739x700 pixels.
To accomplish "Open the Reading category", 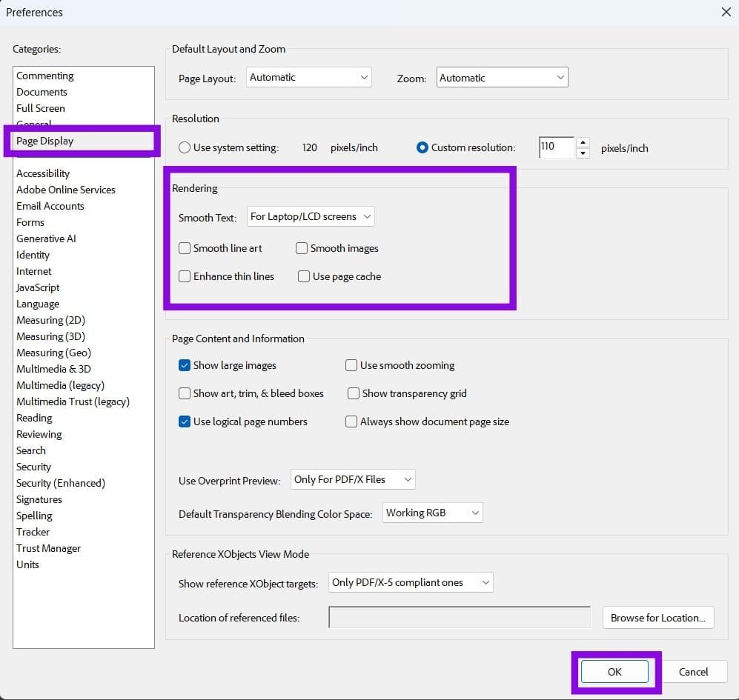I will (x=34, y=418).
